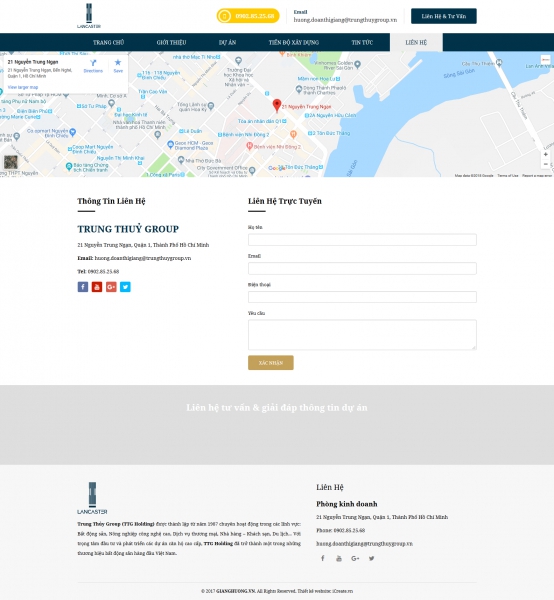Click the Tel 0902.85.25.68 contact line

point(98,272)
